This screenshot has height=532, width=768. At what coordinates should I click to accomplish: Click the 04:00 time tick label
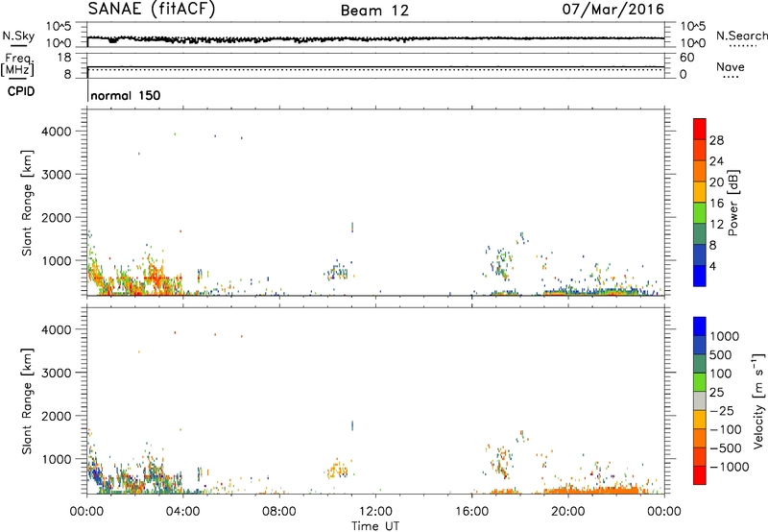(x=182, y=512)
